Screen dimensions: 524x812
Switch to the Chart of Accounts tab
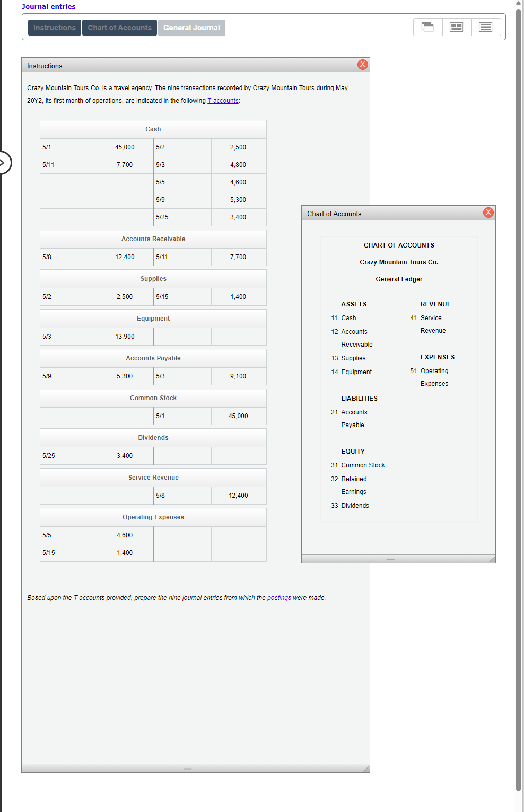pyautogui.click(x=119, y=27)
